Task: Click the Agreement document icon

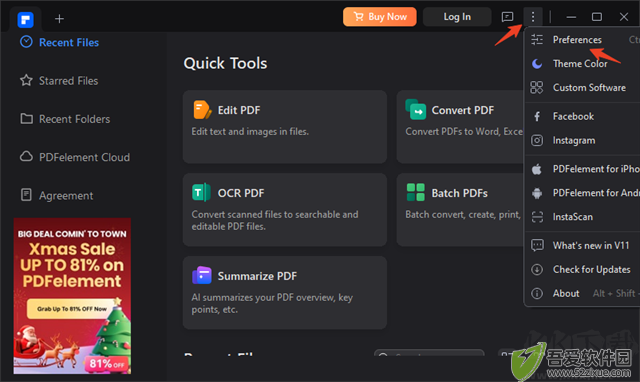Action: (x=26, y=195)
